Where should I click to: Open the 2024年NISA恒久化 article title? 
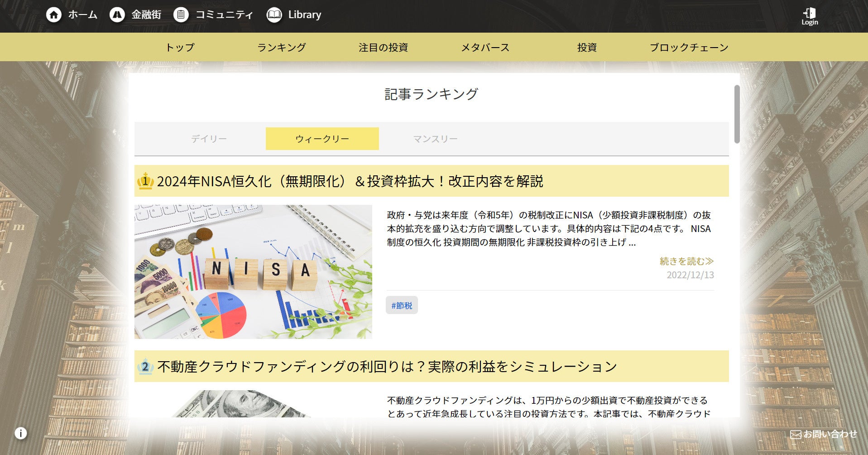pyautogui.click(x=350, y=181)
